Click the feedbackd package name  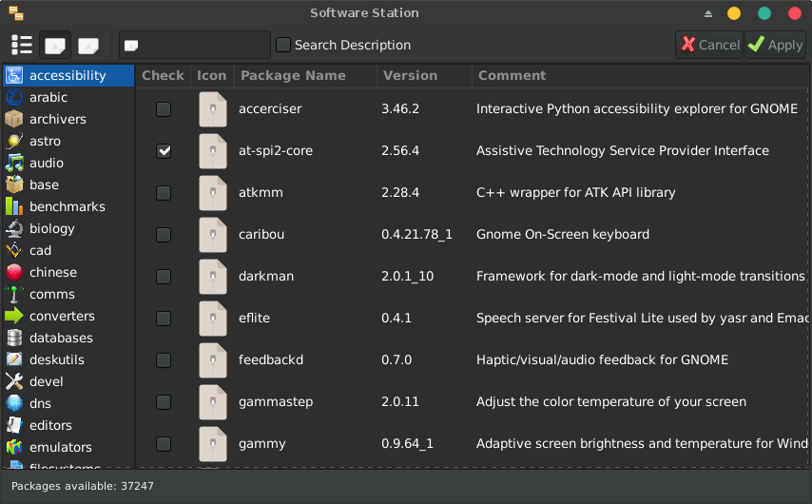click(x=271, y=360)
